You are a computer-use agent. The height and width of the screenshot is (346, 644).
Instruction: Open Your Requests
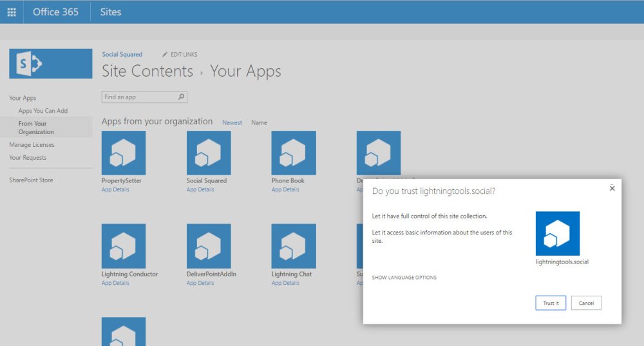[x=28, y=157]
